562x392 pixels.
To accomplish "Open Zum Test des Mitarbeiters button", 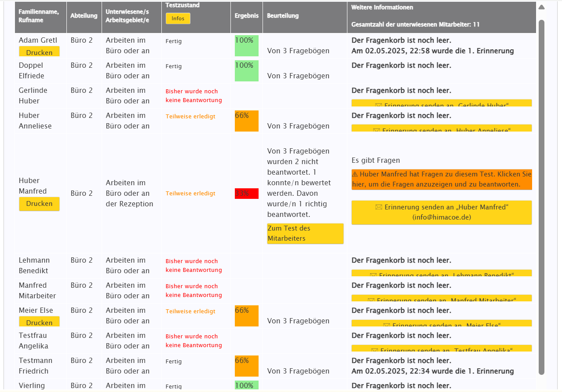I will coord(305,233).
